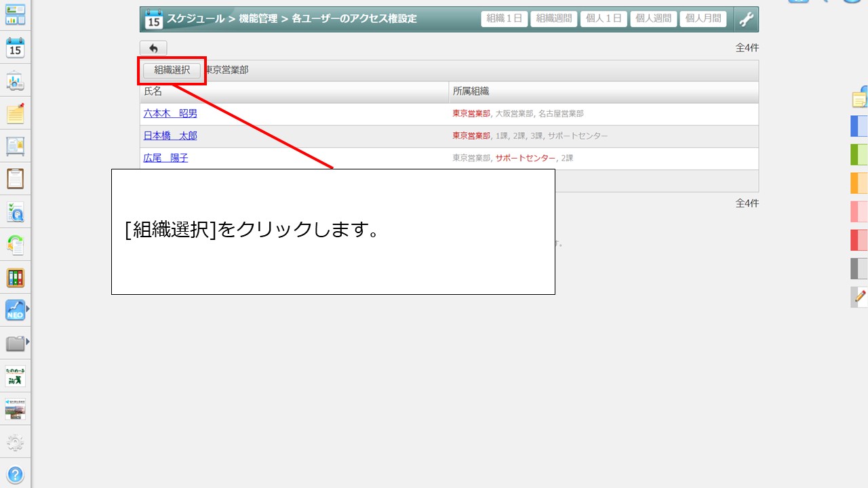This screenshot has height=488, width=868.
Task: Select the red color tab at right
Action: [859, 240]
